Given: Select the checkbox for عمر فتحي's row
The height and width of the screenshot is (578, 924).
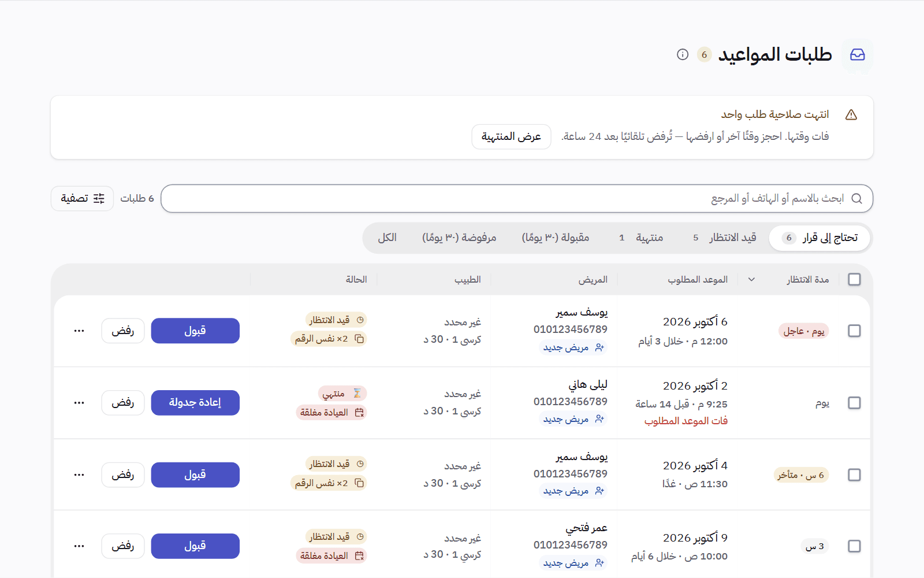Looking at the screenshot, I should coord(854,546).
